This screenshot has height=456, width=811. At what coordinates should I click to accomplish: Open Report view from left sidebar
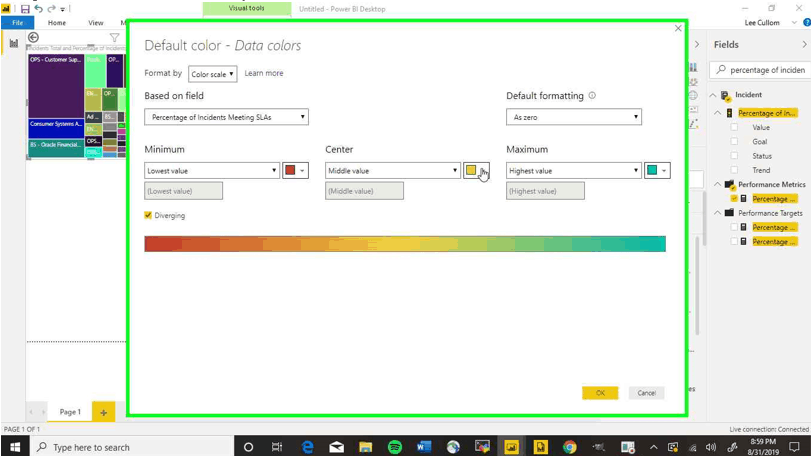pyautogui.click(x=13, y=44)
